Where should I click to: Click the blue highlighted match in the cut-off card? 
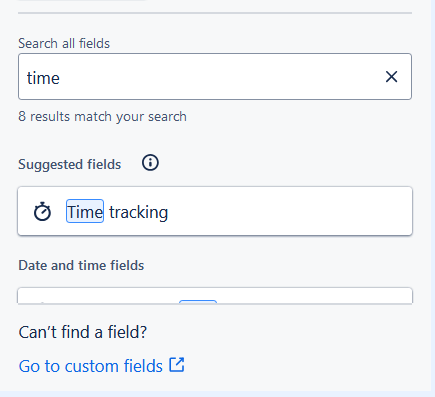(x=198, y=302)
